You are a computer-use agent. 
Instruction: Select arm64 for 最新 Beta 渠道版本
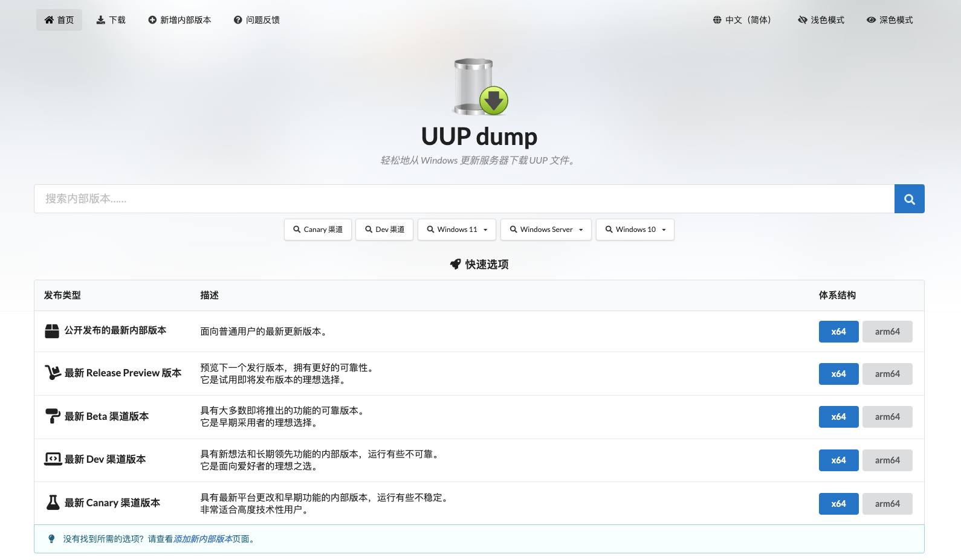(887, 417)
